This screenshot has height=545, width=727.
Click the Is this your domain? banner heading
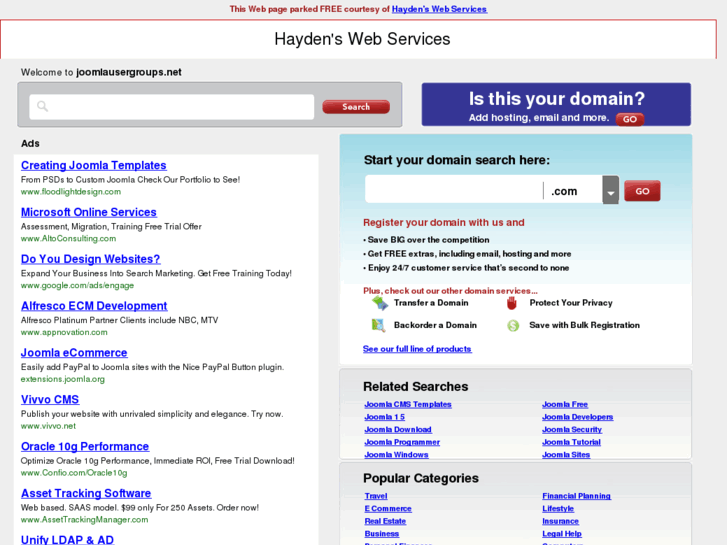(557, 99)
